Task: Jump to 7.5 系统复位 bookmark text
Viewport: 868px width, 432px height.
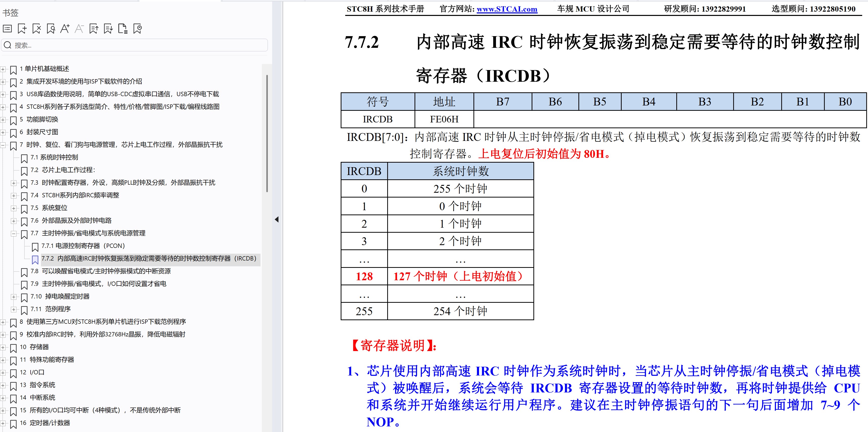Action: (x=49, y=208)
